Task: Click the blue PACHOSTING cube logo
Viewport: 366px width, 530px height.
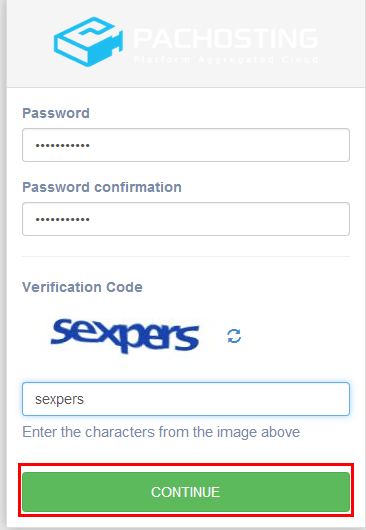Action: (x=88, y=41)
